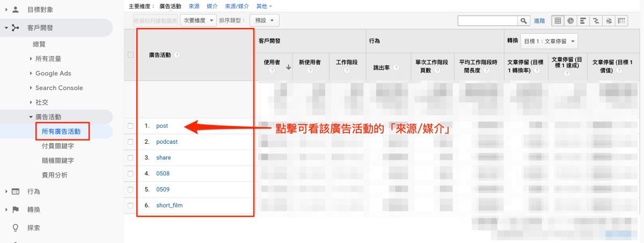Expand the 所有流量 sidebar section
644x243 pixels.
tap(48, 58)
